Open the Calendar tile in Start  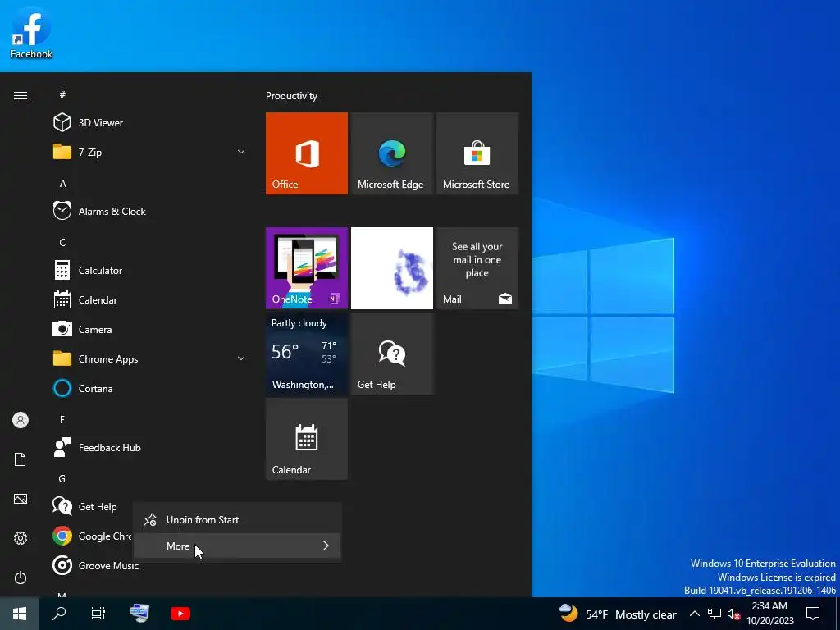click(307, 439)
